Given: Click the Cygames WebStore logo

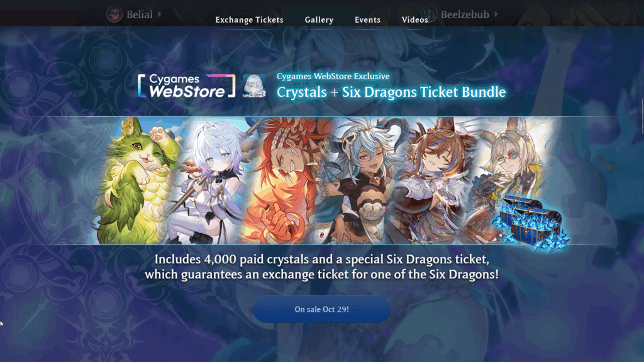Looking at the screenshot, I should click(x=186, y=85).
